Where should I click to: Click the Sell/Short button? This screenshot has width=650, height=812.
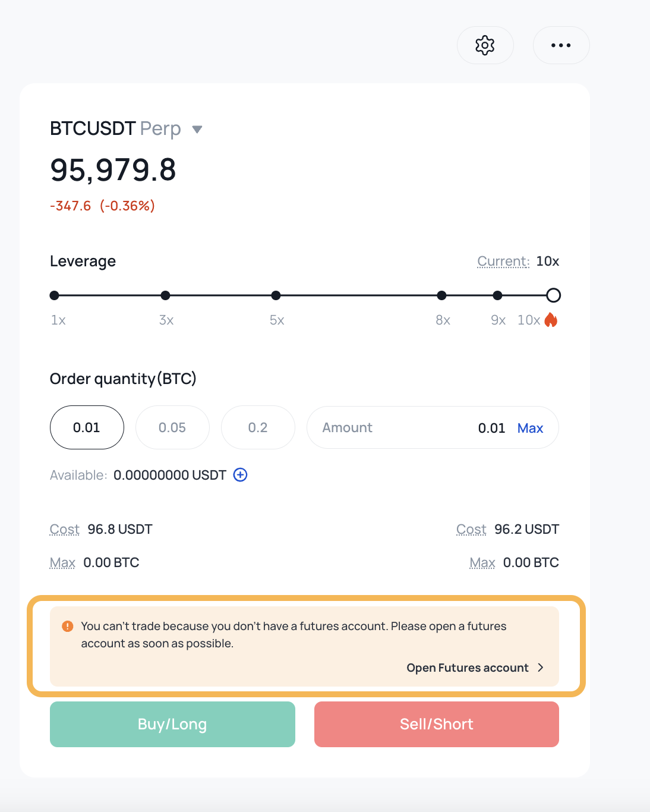[x=437, y=724]
